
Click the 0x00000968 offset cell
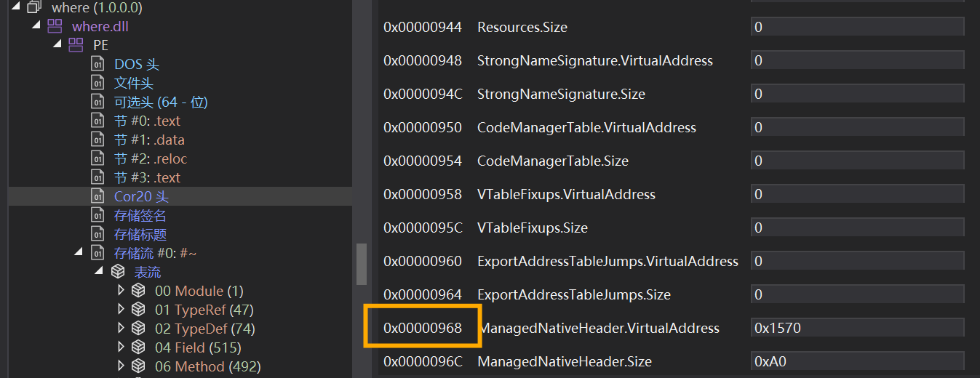point(423,328)
